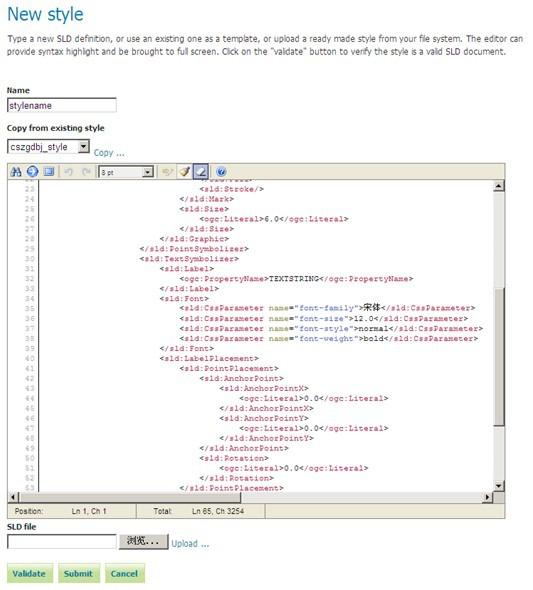Click the horizontal scrollbar right arrow
Screen dimensions: 533x590
(x=487, y=497)
